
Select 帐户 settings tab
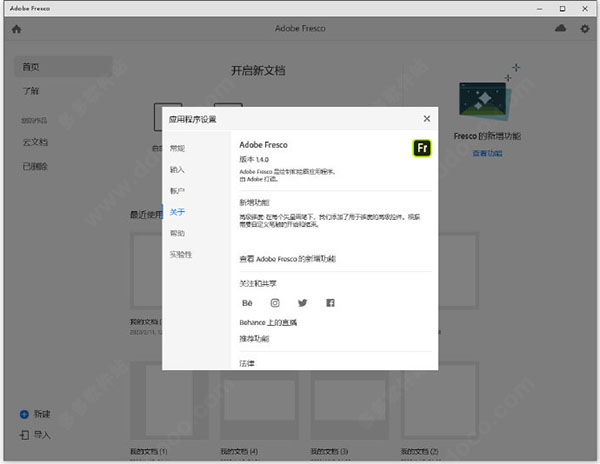tap(177, 190)
